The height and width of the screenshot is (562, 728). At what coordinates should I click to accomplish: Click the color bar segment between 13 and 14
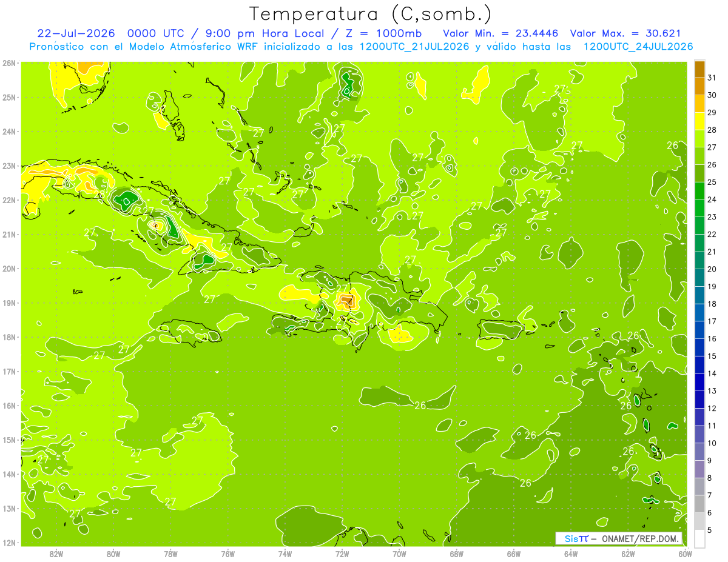pyautogui.click(x=699, y=382)
